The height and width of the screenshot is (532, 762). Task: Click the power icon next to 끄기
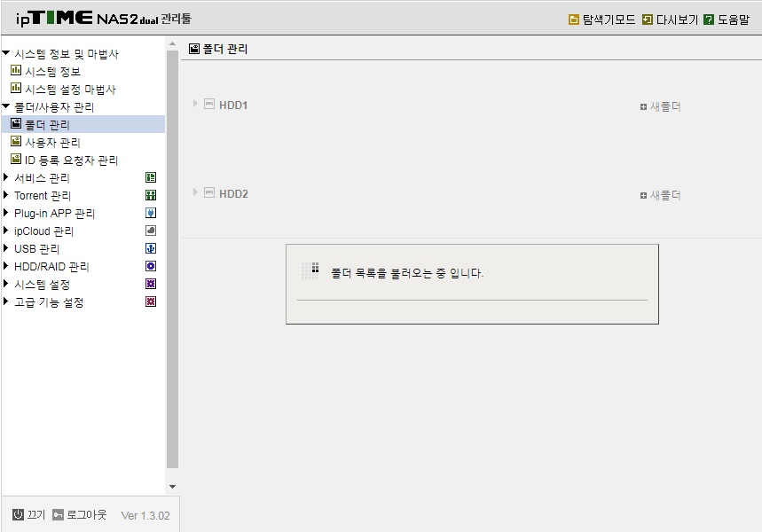18,514
